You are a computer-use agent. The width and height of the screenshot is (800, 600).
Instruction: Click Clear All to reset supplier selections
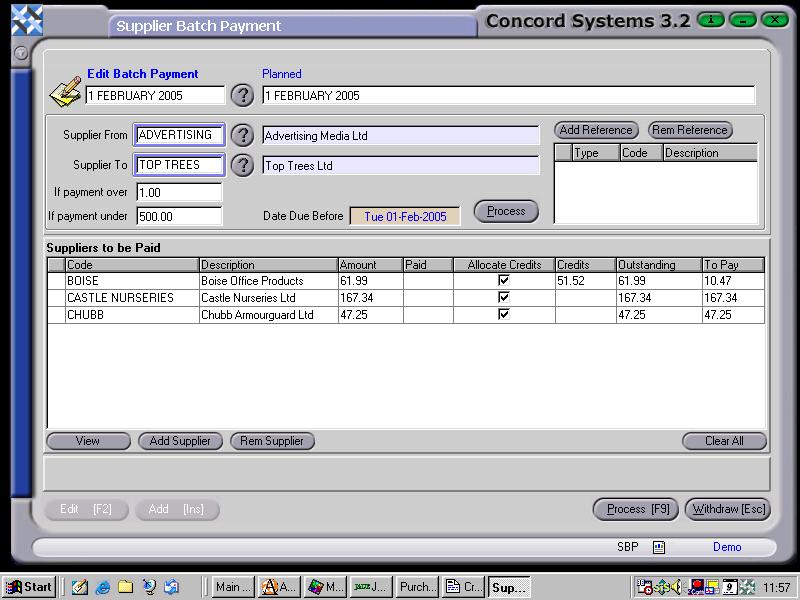724,441
